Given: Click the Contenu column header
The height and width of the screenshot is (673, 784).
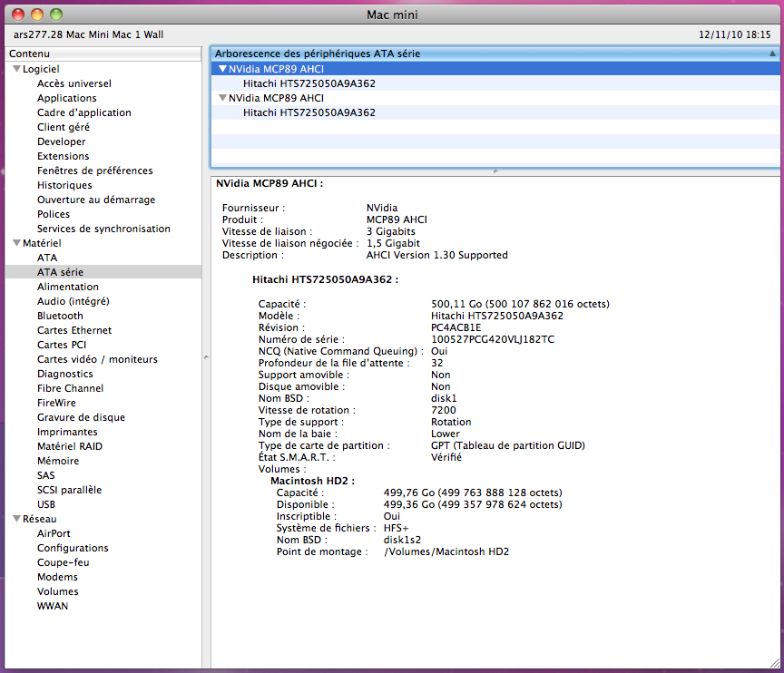Looking at the screenshot, I should point(103,54).
